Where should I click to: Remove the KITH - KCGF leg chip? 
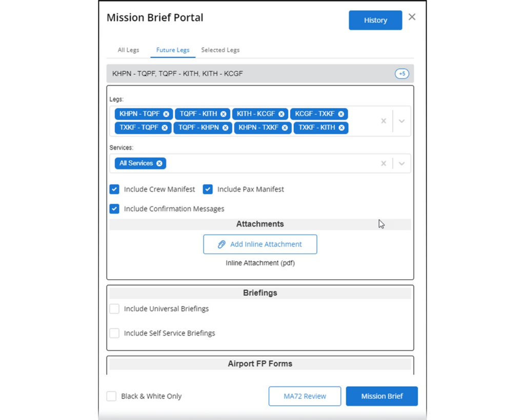click(x=281, y=114)
